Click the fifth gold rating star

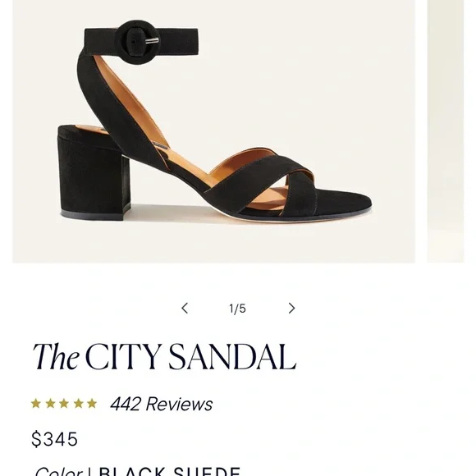pos(92,404)
